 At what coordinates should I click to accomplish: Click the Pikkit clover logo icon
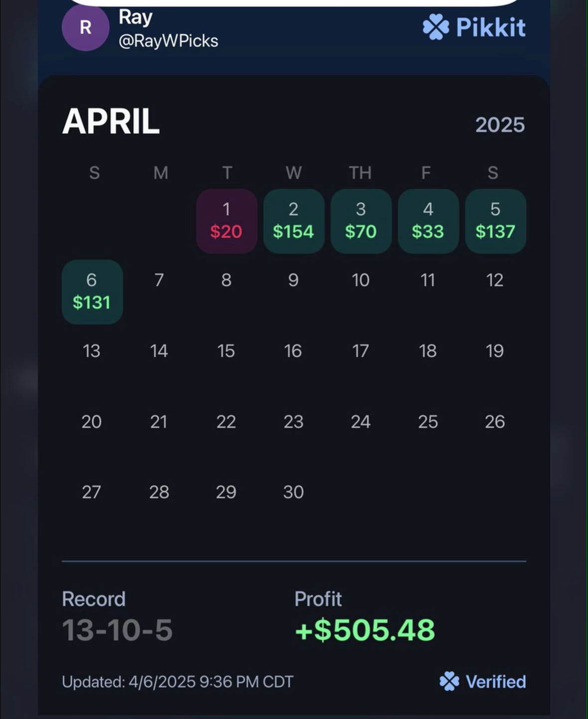coord(435,27)
